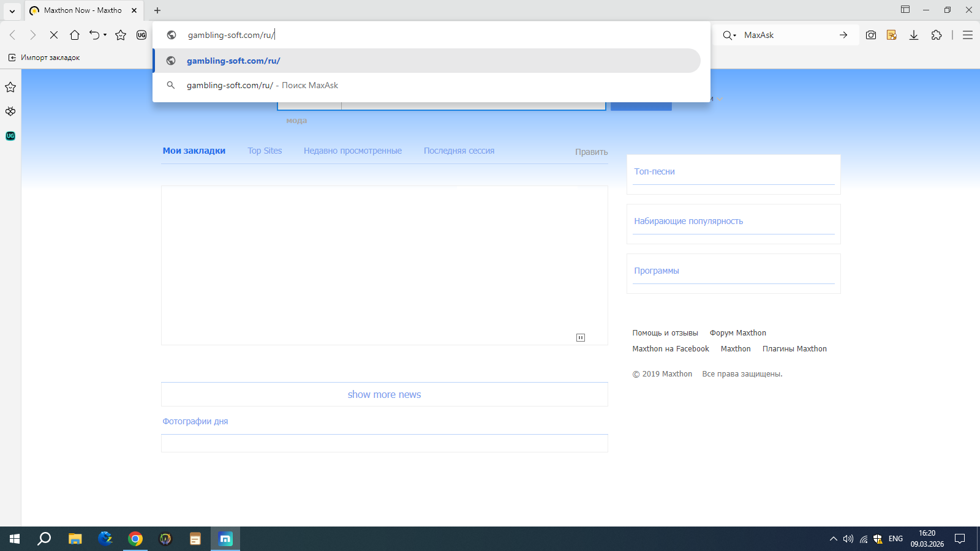This screenshot has height=551, width=980.
Task: Open the UG extension in the toolbar
Action: (x=141, y=35)
